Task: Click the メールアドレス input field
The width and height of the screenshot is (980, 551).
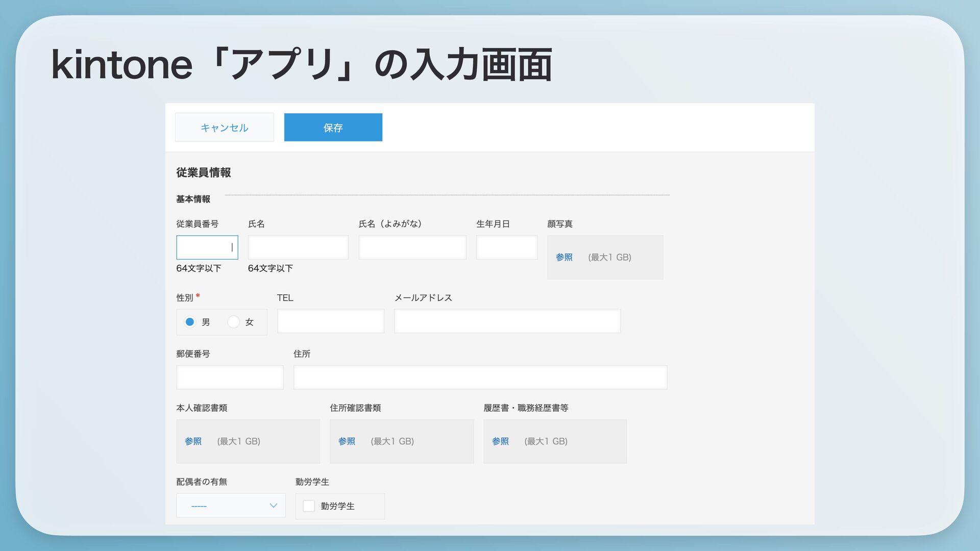Action: (x=507, y=321)
